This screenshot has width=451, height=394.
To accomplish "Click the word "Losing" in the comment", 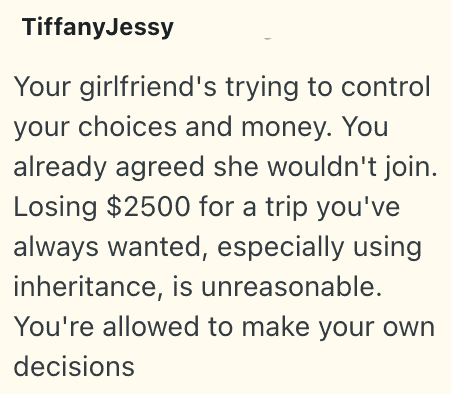I will coord(55,207).
